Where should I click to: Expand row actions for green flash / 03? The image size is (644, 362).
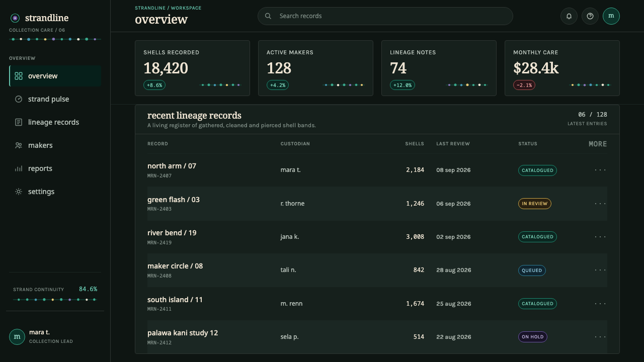pyautogui.click(x=600, y=204)
